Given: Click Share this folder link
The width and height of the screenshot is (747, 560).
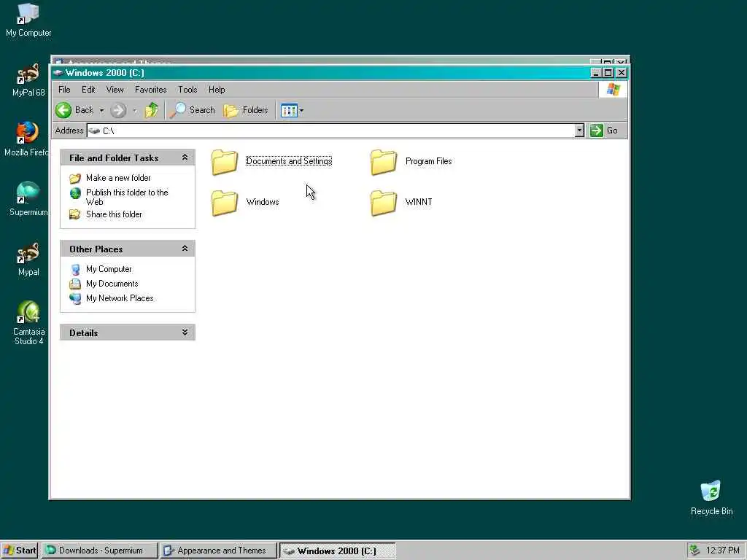Looking at the screenshot, I should point(114,214).
